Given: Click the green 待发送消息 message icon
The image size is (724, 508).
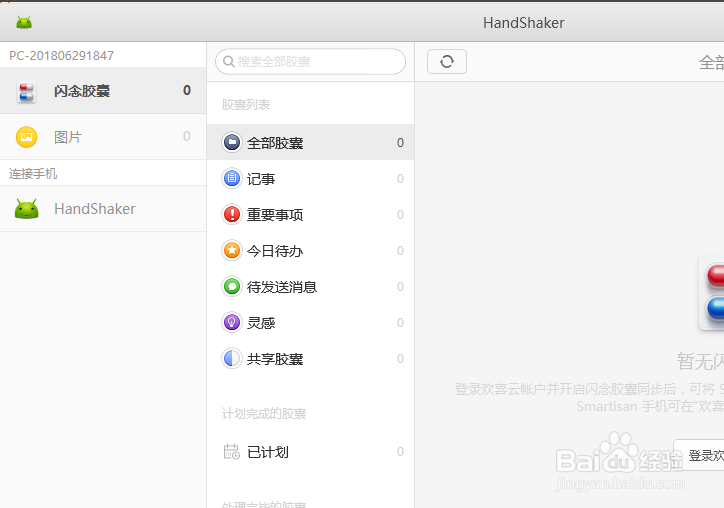Looking at the screenshot, I should tap(232, 286).
